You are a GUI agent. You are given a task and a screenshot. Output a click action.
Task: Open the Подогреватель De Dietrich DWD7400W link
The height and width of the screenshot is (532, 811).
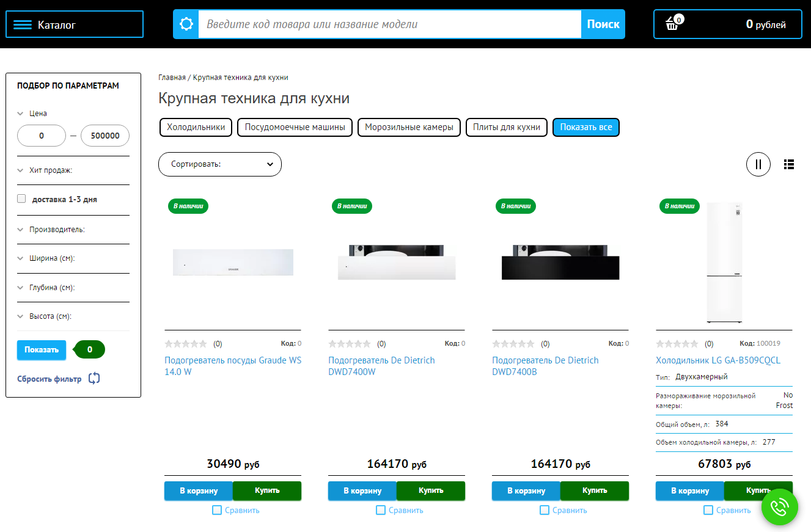click(381, 366)
